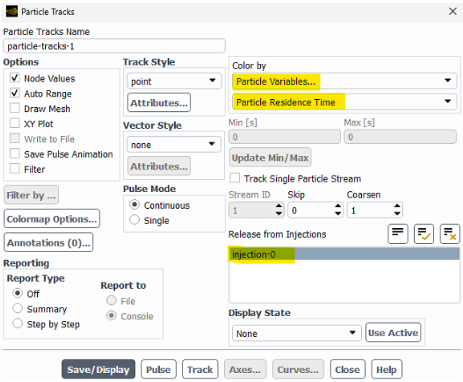The image size is (463, 382).
Task: Enable Save Pulse Animation checkbox
Action: coord(15,153)
